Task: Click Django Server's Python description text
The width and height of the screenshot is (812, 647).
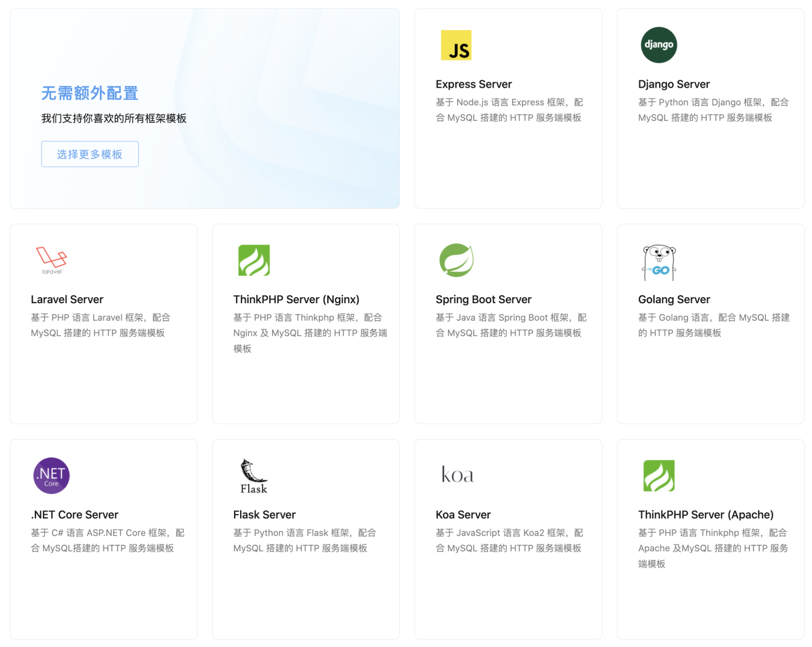Action: tap(713, 110)
